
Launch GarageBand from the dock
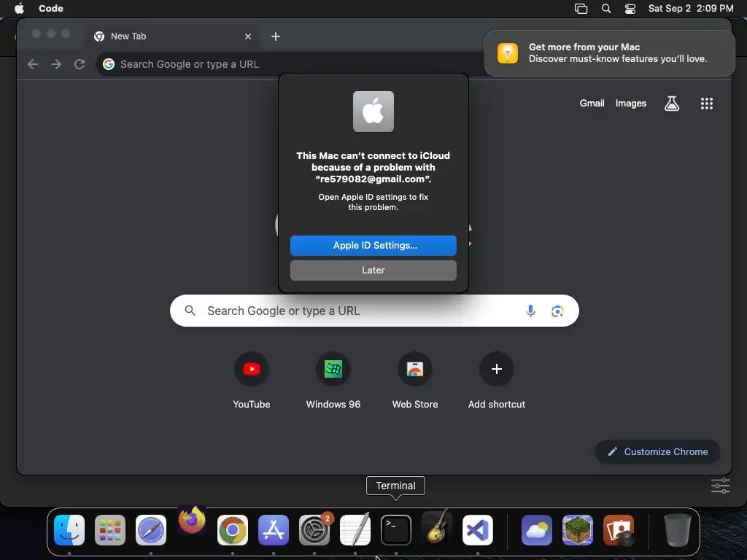(x=437, y=528)
